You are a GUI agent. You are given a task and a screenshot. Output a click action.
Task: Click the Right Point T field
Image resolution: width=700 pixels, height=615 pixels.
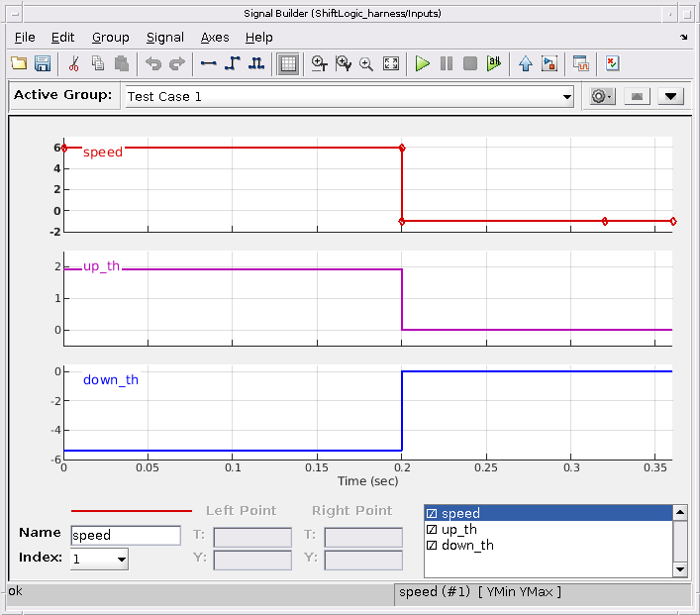coord(363,538)
